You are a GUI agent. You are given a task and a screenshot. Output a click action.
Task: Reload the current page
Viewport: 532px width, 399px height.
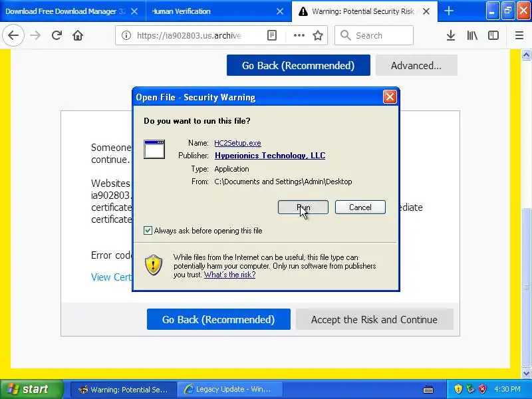coord(57,35)
